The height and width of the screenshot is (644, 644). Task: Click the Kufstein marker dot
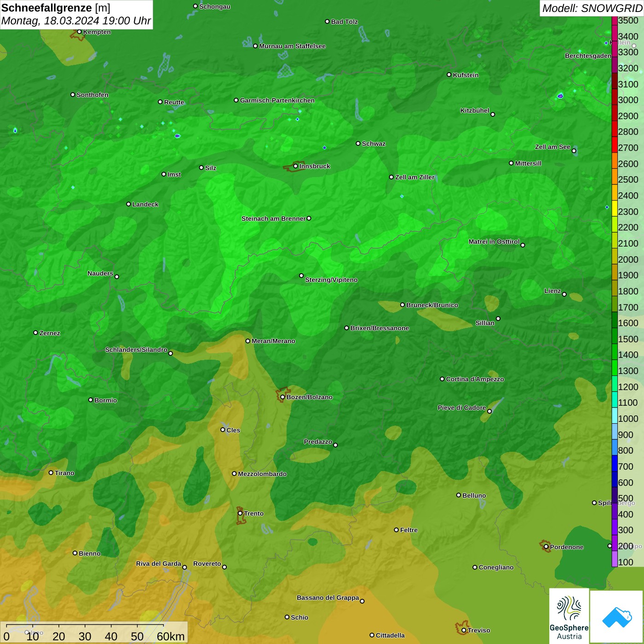pyautogui.click(x=449, y=75)
